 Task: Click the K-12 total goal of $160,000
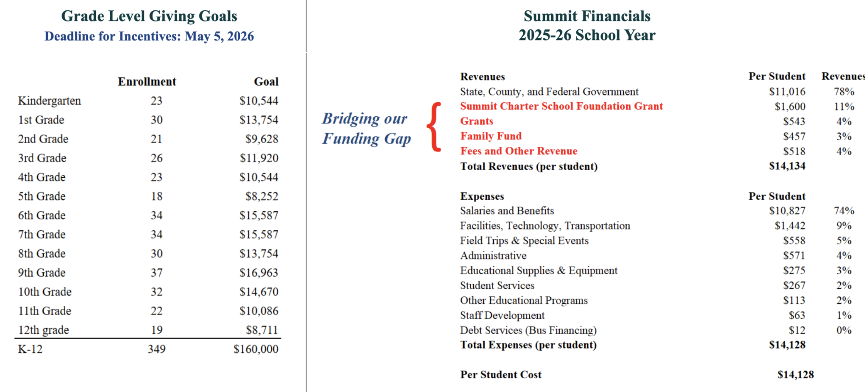click(256, 349)
